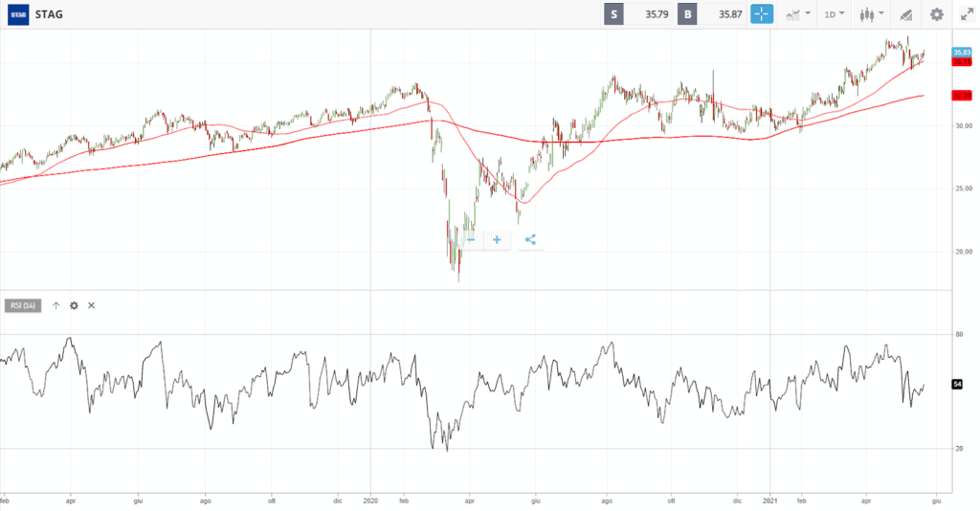The width and height of the screenshot is (980, 511).
Task: Click the 25,00 price axis label
Action: click(964, 188)
